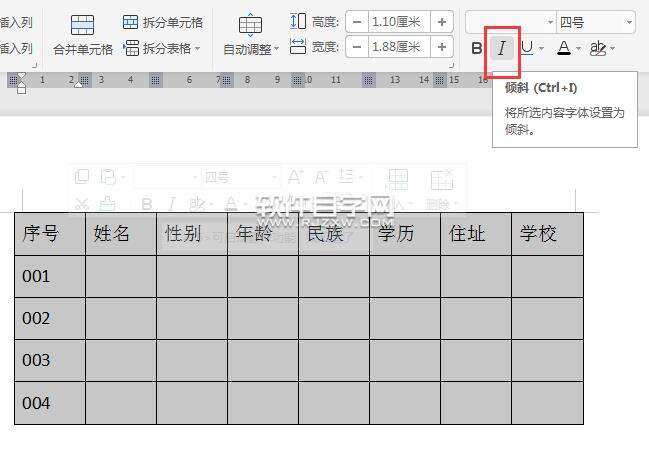Screen dimensions: 649x466
Task: Select the 年龄 header cell
Action: (263, 234)
